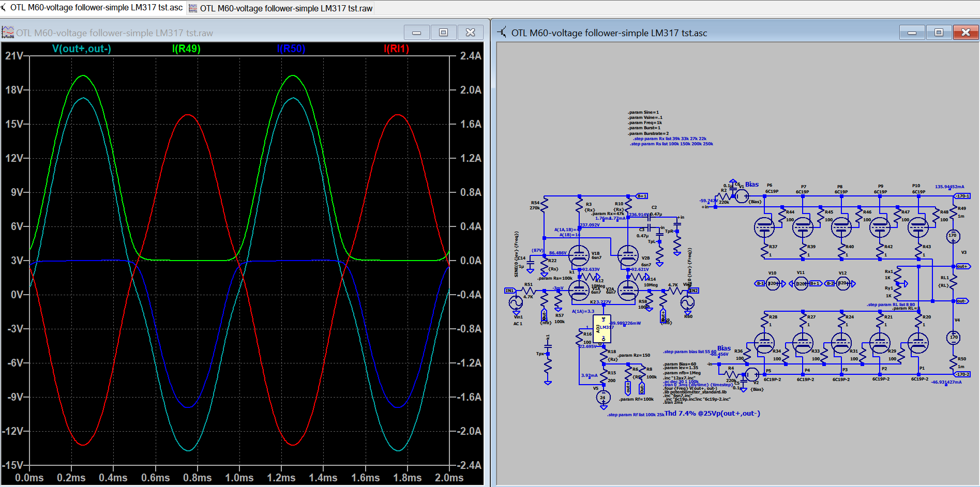Click the time axis at 1.0ms
This screenshot has width=980, height=487.
(x=239, y=478)
